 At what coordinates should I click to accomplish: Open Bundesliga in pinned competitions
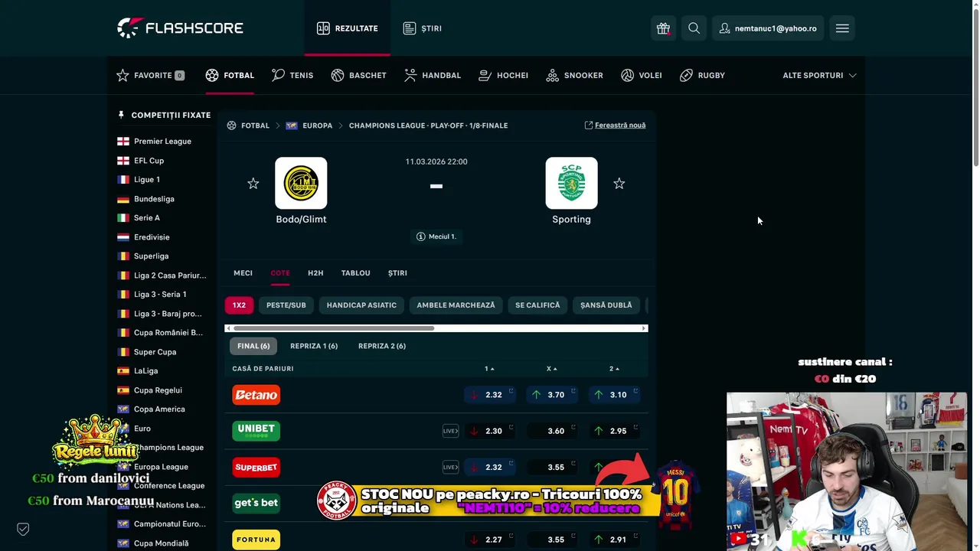(x=154, y=199)
